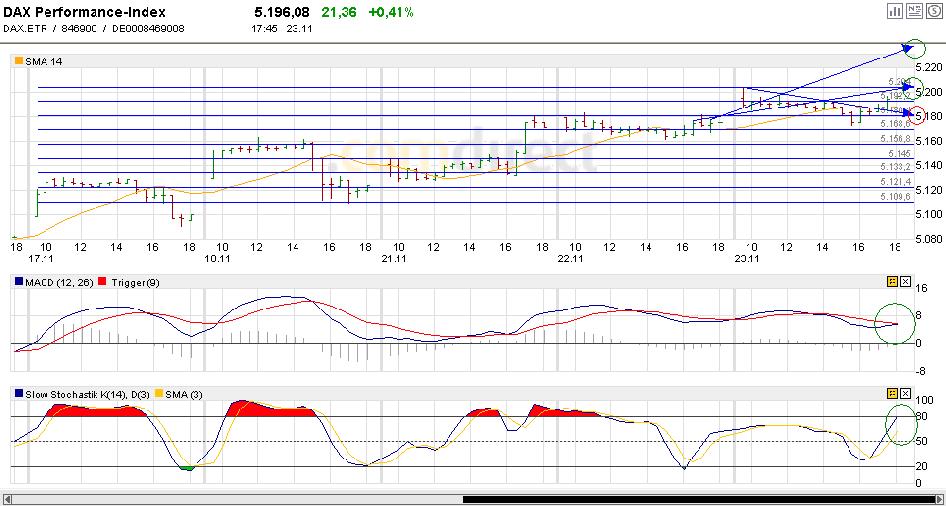The width and height of the screenshot is (946, 506).
Task: Click the 22.11 date axis label
Action: point(570,259)
